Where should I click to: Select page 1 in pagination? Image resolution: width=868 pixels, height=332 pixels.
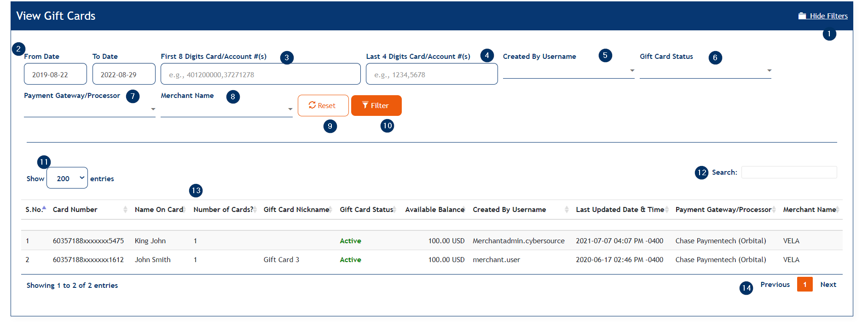[x=804, y=285]
